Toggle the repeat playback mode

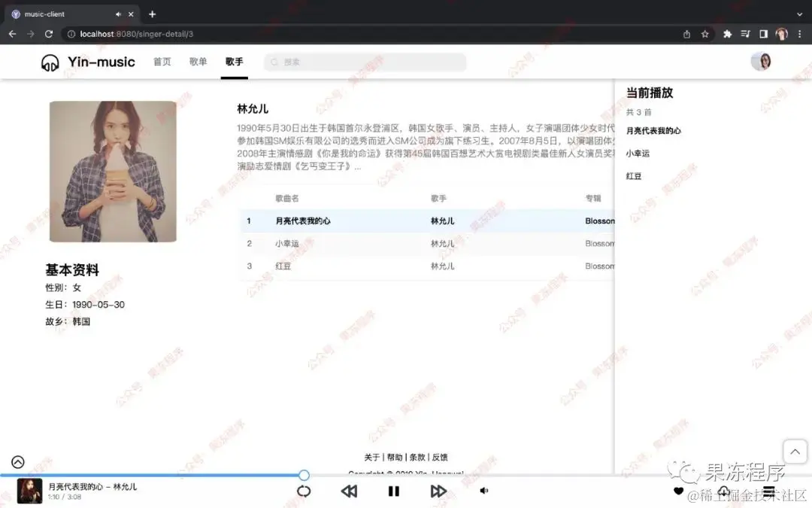click(x=304, y=491)
